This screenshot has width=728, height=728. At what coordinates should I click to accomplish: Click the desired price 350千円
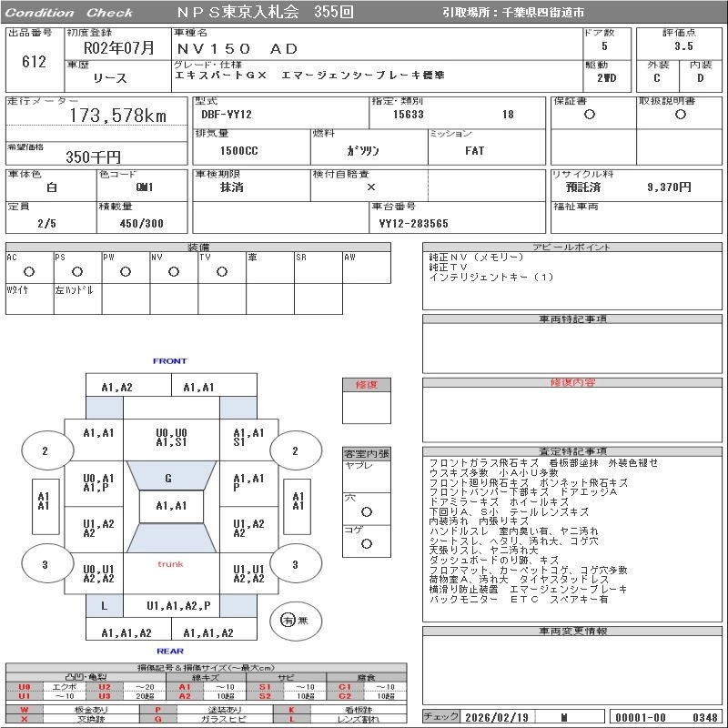(94, 157)
